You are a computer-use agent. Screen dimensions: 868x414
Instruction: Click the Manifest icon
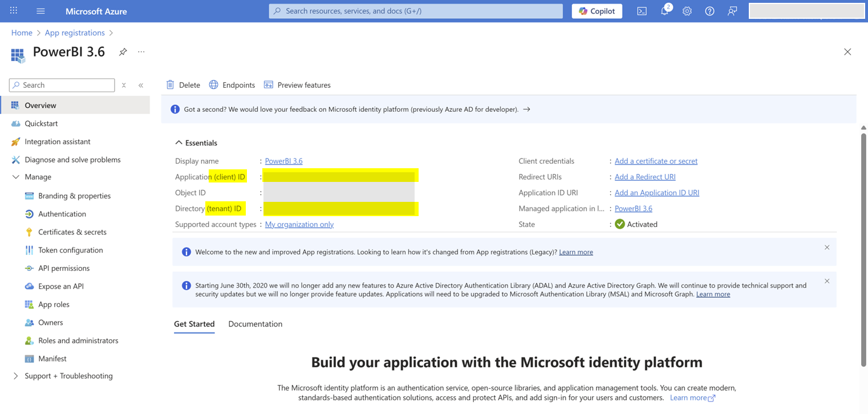point(29,359)
